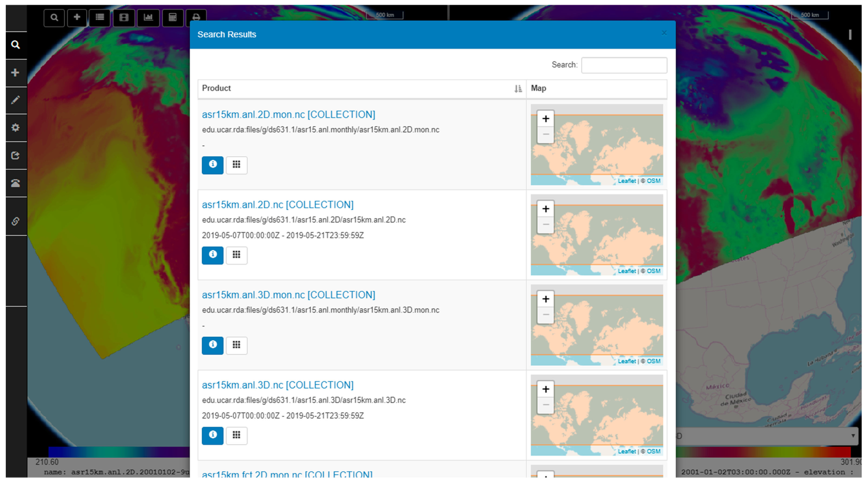868x483 pixels.
Task: Click the pencil edit icon in sidebar
Action: [x=15, y=100]
